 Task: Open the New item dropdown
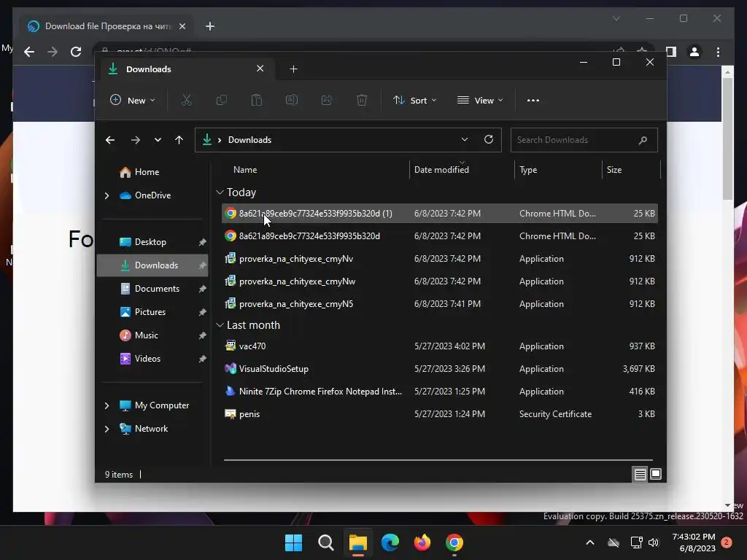133,101
